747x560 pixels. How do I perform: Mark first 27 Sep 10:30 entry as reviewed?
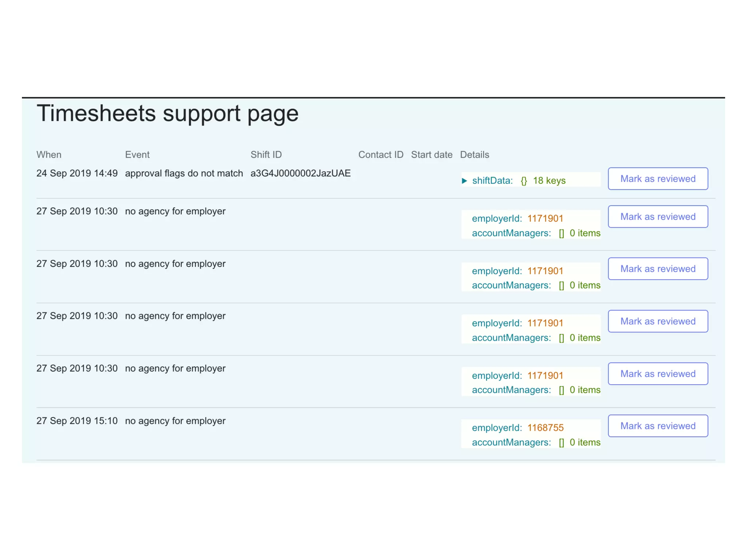658,217
